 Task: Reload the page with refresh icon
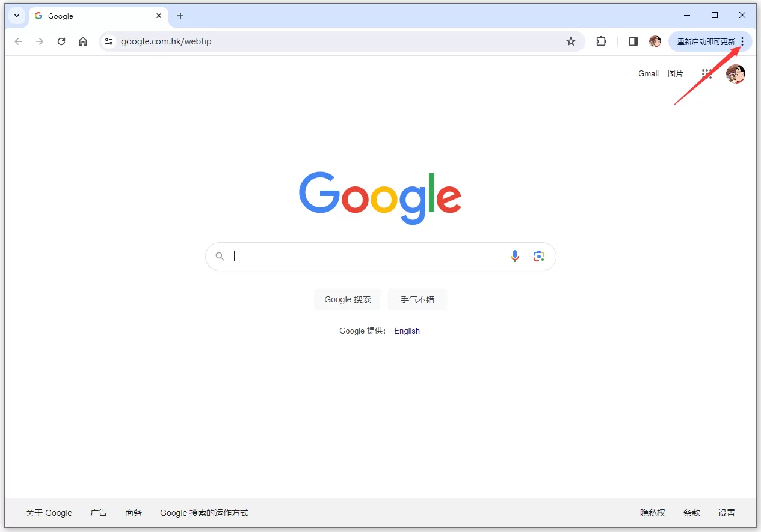pos(61,41)
